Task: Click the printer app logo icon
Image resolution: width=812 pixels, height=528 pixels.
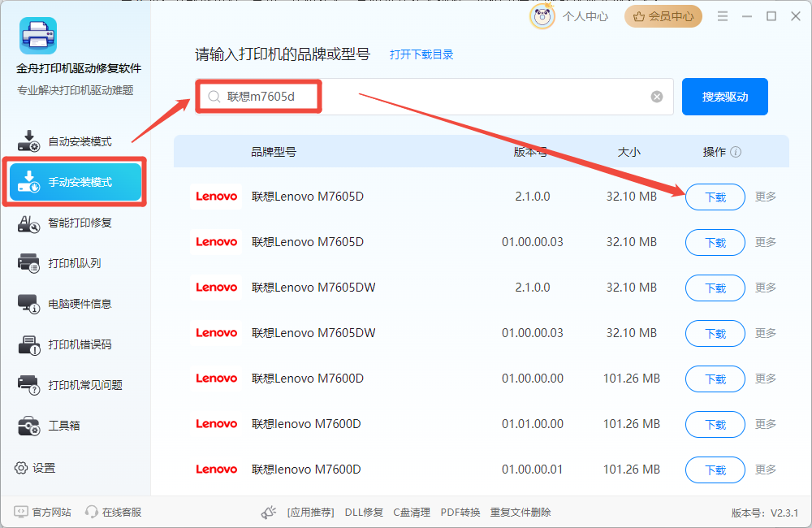Action: click(x=38, y=35)
